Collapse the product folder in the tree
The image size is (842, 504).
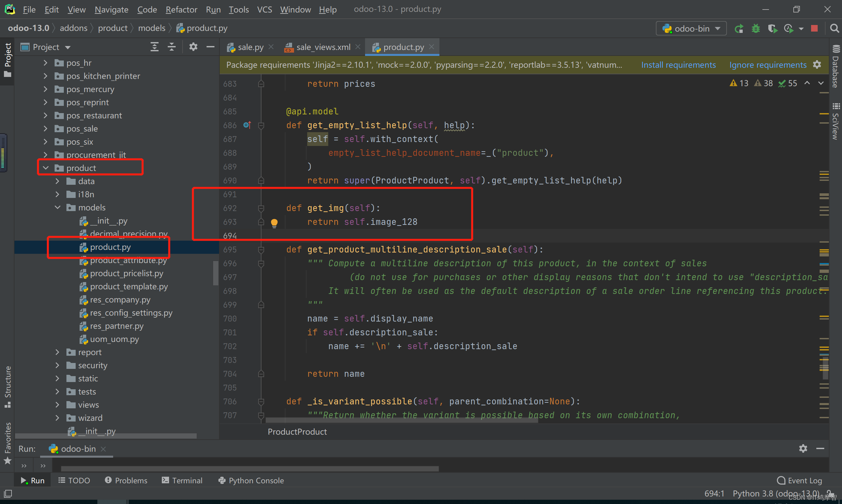(x=46, y=168)
